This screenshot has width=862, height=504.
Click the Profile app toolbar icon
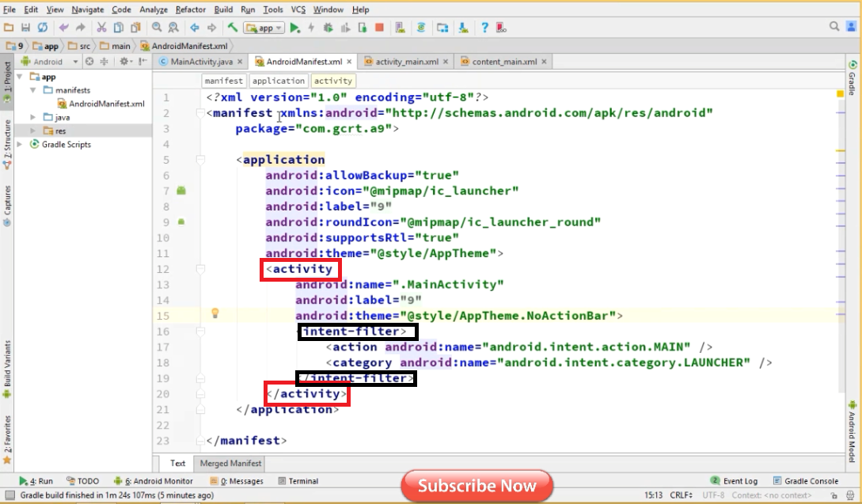click(x=345, y=28)
